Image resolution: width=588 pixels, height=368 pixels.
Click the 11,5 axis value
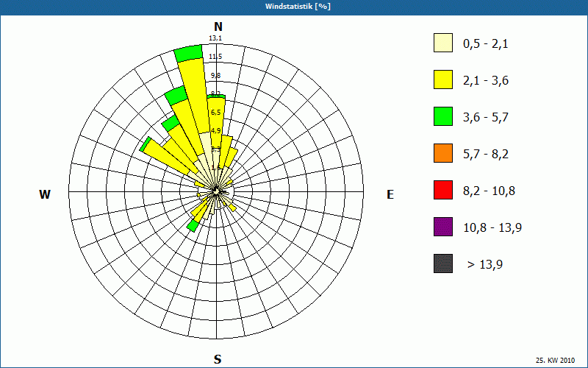pos(215,57)
